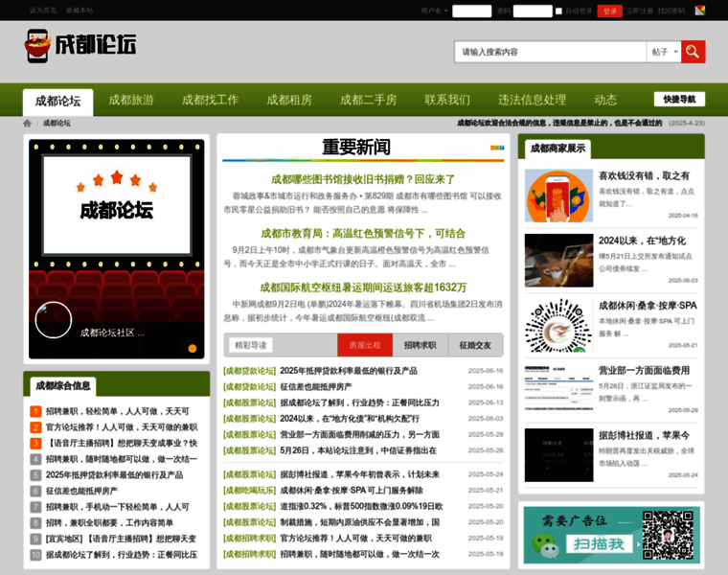The height and width of the screenshot is (575, 728).
Task: Open the document thumbnail for 营业部一方面面临费用
Action: [x=559, y=390]
